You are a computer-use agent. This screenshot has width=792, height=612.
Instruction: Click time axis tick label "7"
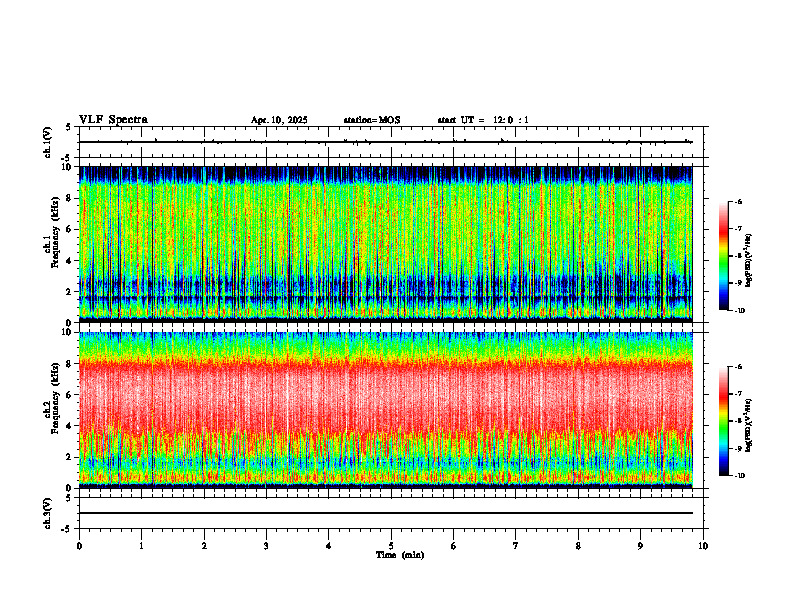coord(516,546)
